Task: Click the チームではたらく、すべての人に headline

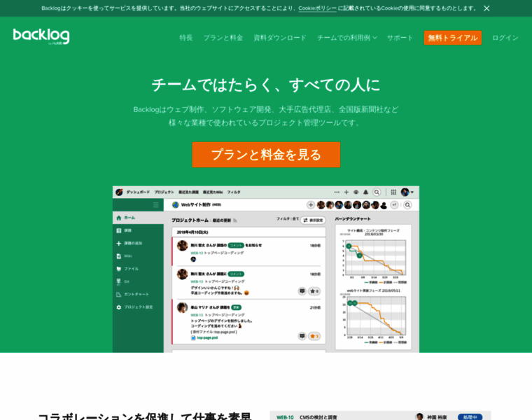Action: pyautogui.click(x=266, y=85)
